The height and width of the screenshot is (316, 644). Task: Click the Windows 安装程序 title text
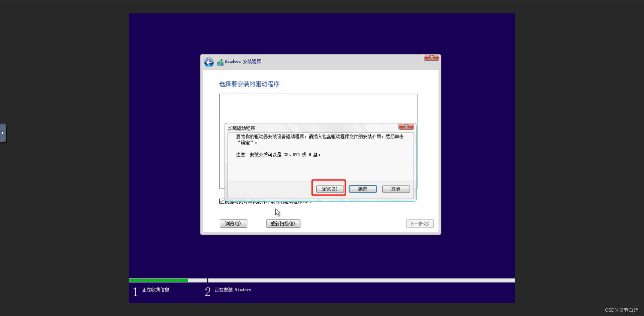[x=243, y=62]
